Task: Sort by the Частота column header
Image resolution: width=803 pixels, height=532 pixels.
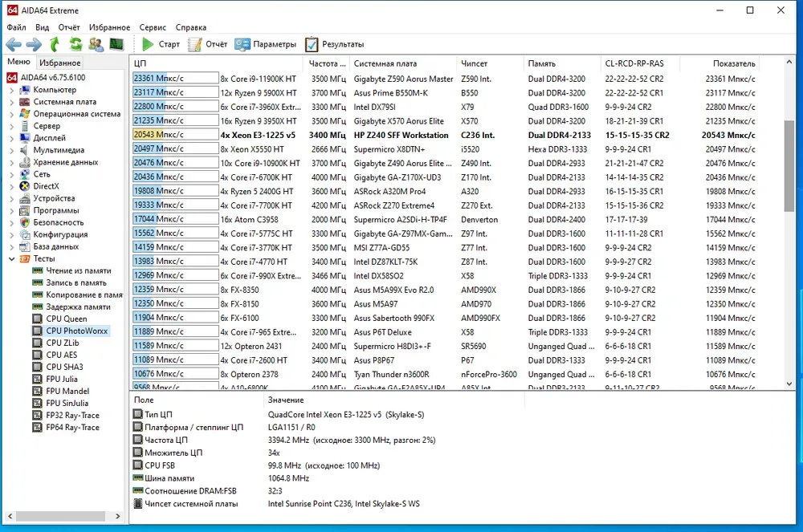Action: 327,63
